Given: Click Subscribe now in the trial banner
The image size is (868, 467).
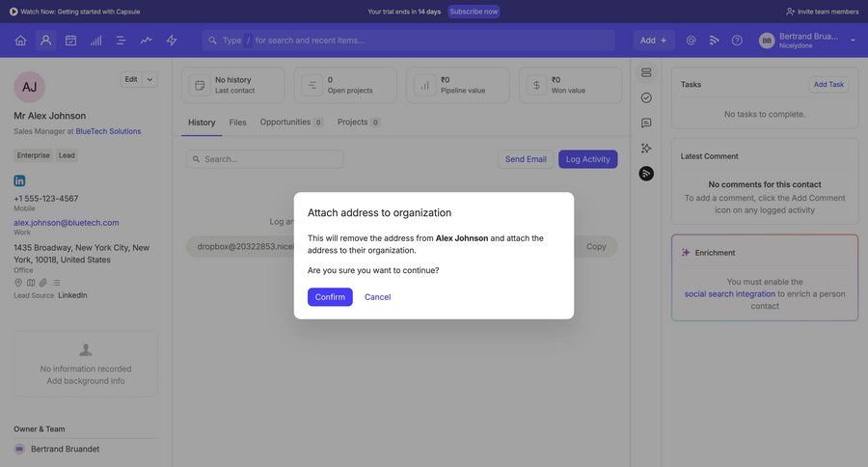Looking at the screenshot, I should [474, 12].
